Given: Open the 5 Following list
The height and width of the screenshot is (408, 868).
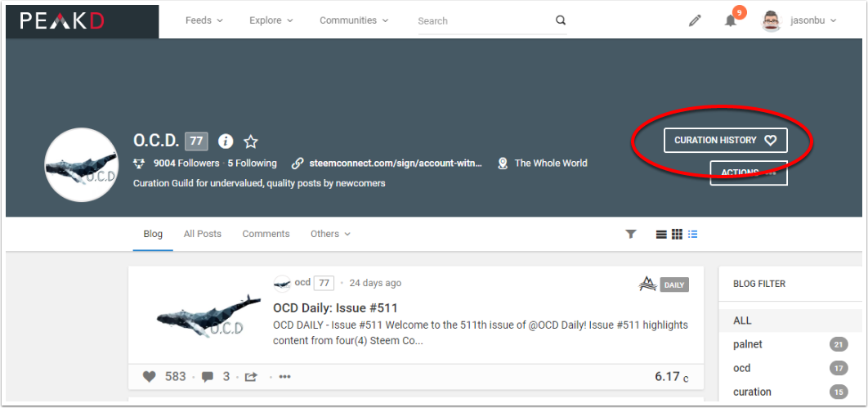Looking at the screenshot, I should [x=252, y=164].
